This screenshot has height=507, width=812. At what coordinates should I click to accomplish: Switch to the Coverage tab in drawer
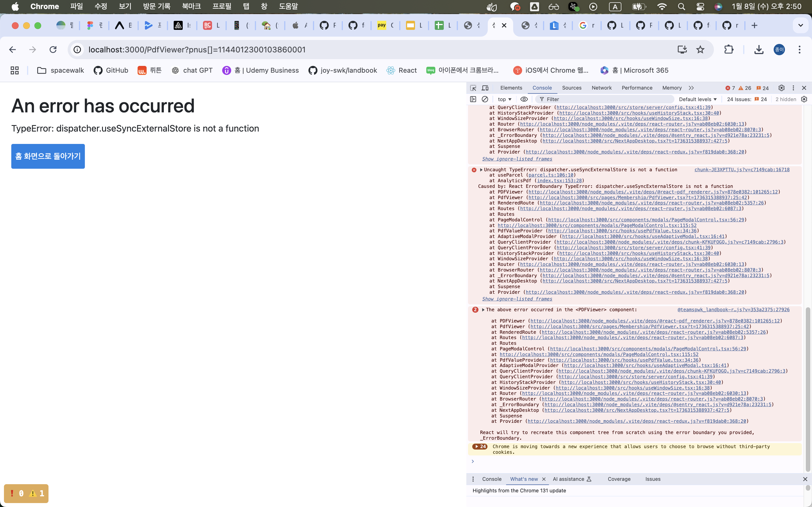619,479
